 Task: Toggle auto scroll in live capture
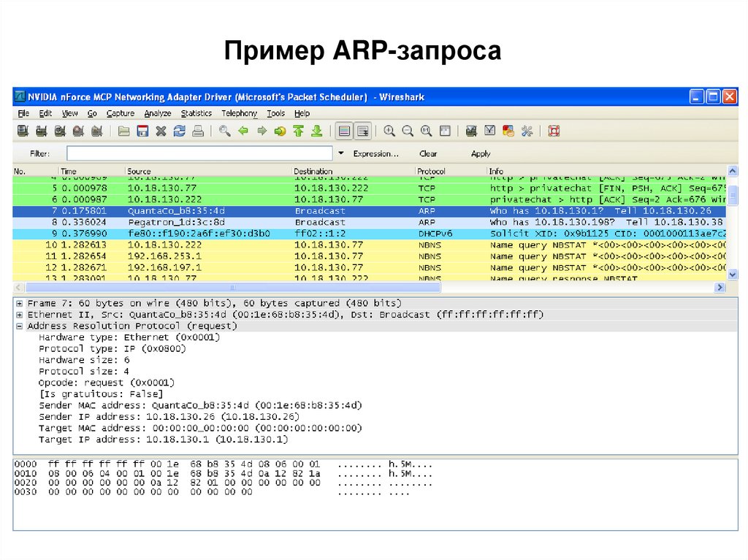click(x=362, y=131)
